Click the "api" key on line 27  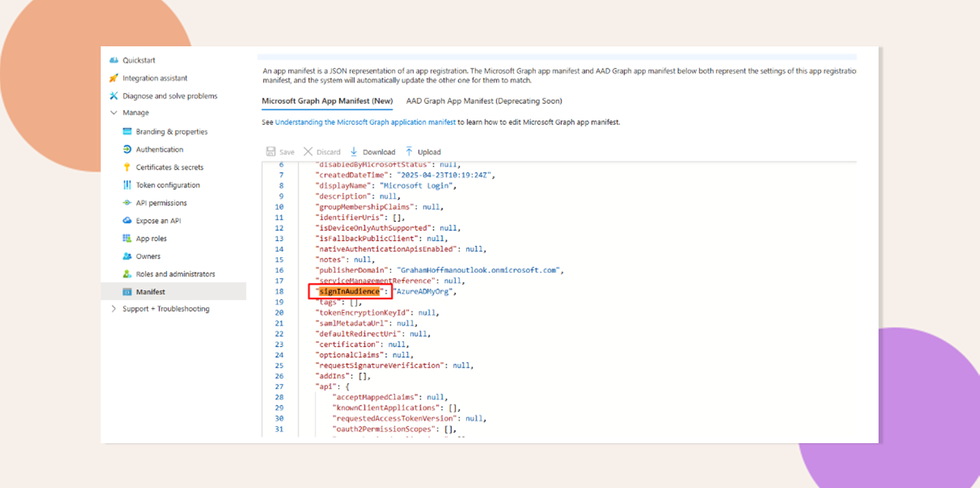pyautogui.click(x=326, y=387)
